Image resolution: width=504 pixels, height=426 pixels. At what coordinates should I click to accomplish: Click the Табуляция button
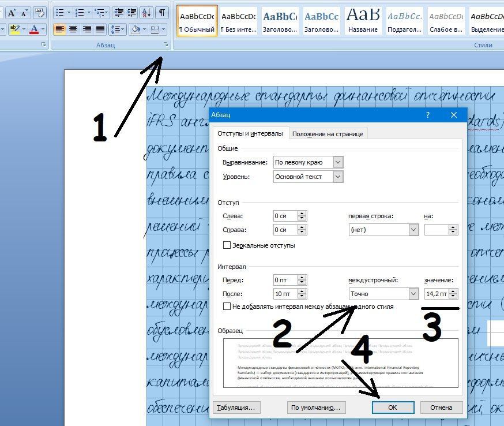click(236, 408)
